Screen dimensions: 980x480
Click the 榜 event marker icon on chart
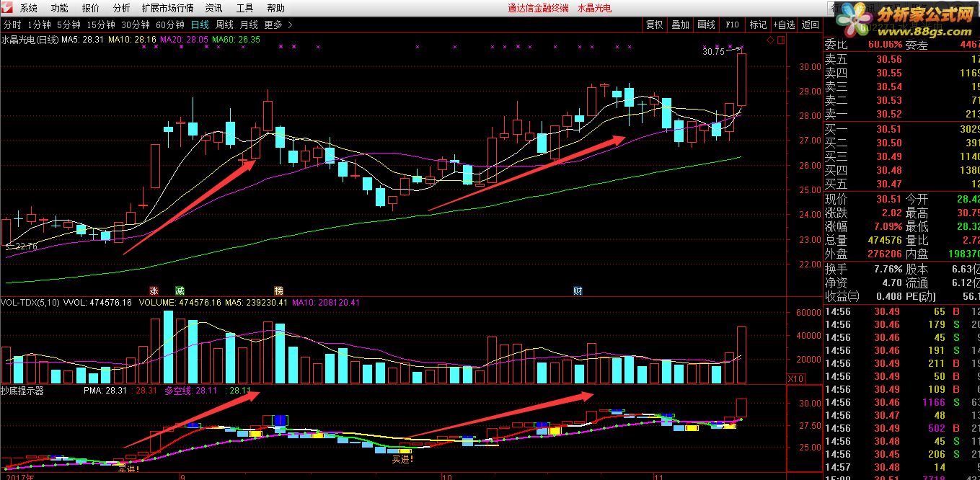(278, 290)
